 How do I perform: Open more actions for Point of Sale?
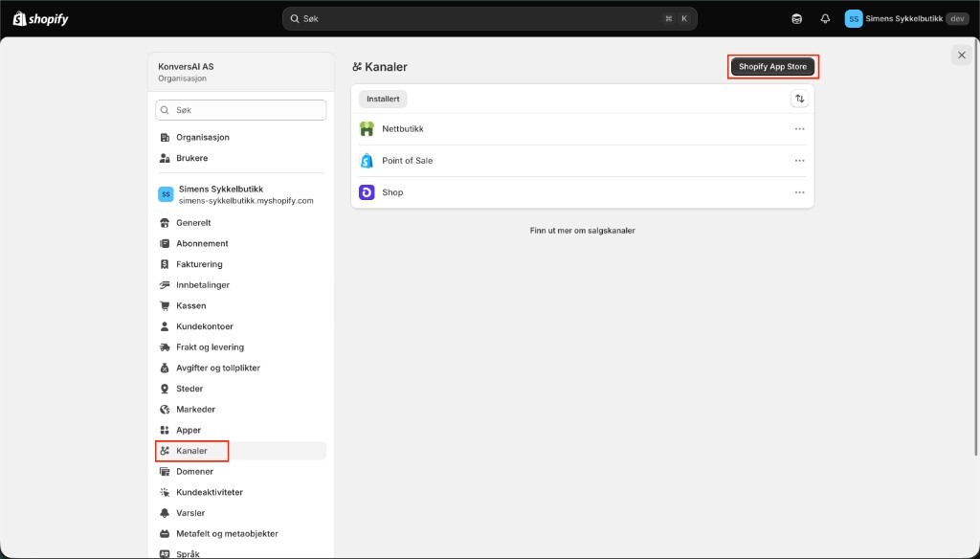coord(799,161)
